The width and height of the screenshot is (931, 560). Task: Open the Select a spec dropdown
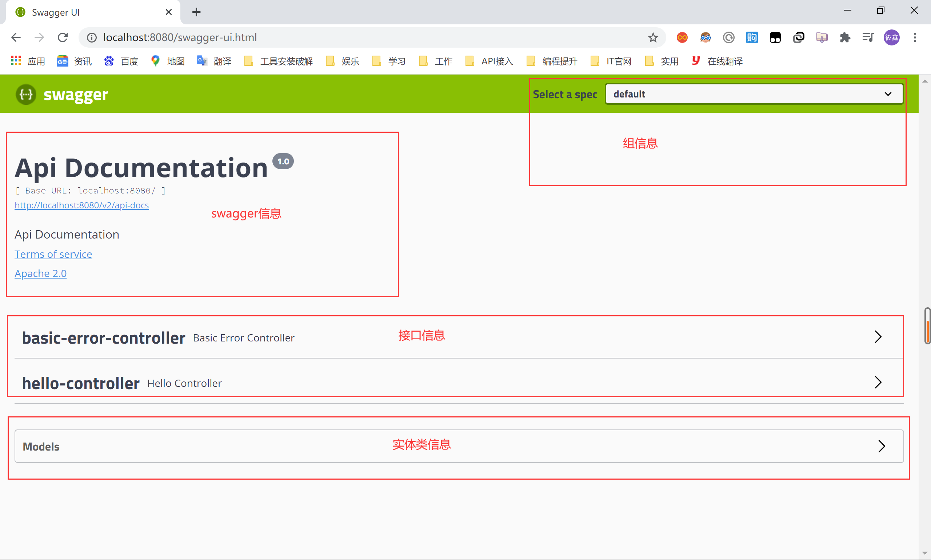754,94
